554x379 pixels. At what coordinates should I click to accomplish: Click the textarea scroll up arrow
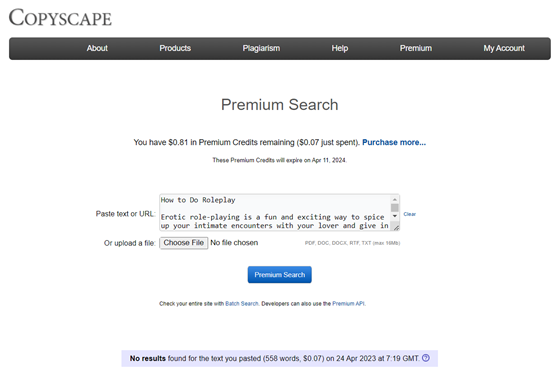coord(395,200)
